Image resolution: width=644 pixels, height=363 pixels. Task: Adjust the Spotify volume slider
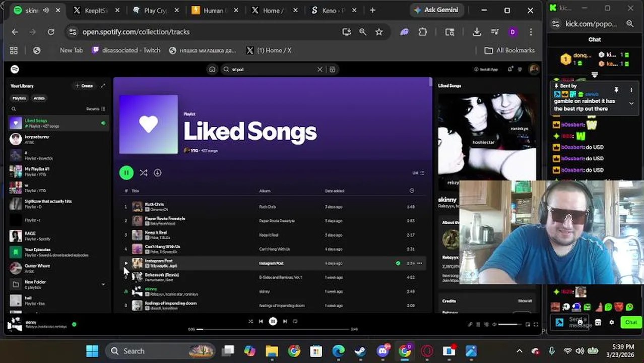point(511,324)
